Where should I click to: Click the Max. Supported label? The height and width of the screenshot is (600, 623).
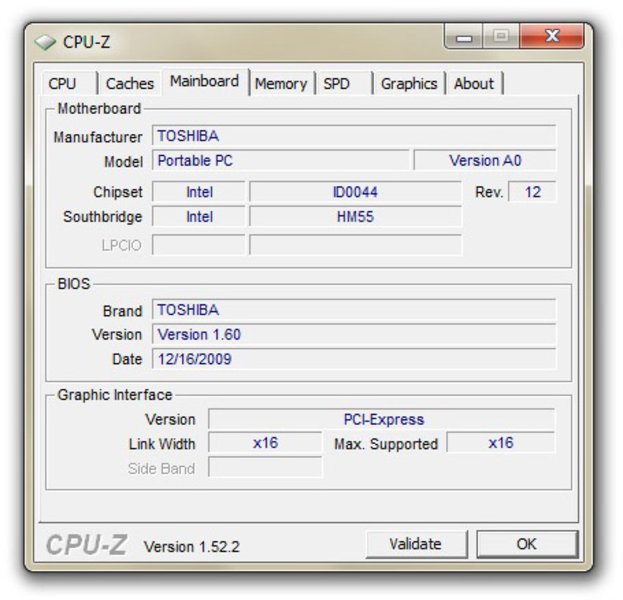386,444
